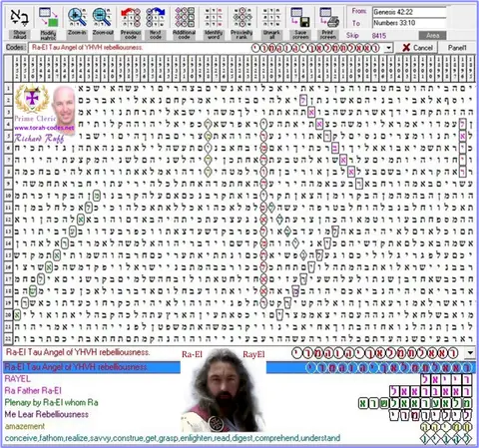The height and width of the screenshot is (448, 479).
Task: Open Panel1
Action: tap(457, 48)
